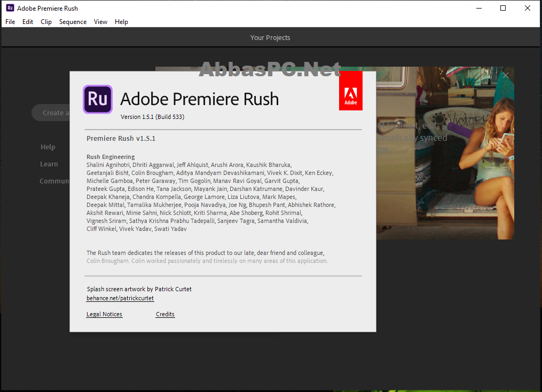Click the dedication line 'The Rush team dedicates'

coord(206,253)
